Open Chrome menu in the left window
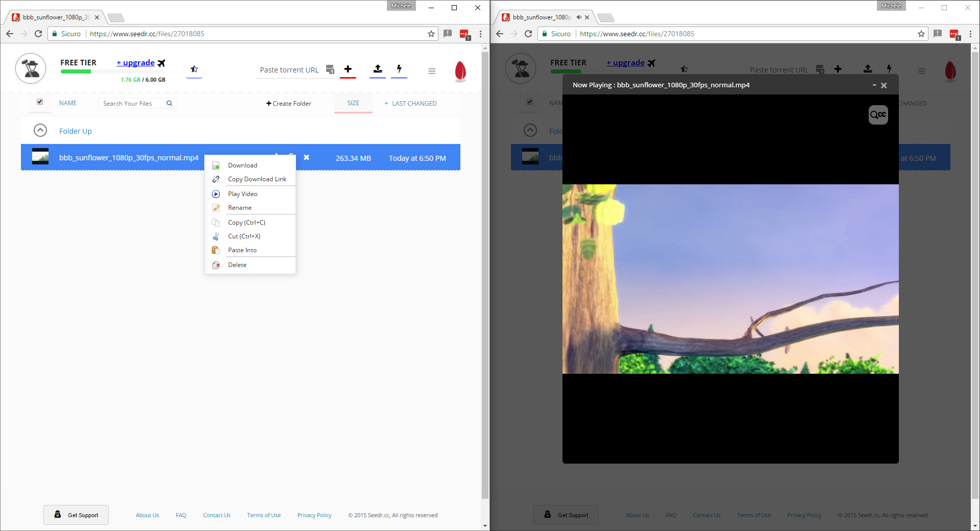The width and height of the screenshot is (980, 531). (x=480, y=34)
